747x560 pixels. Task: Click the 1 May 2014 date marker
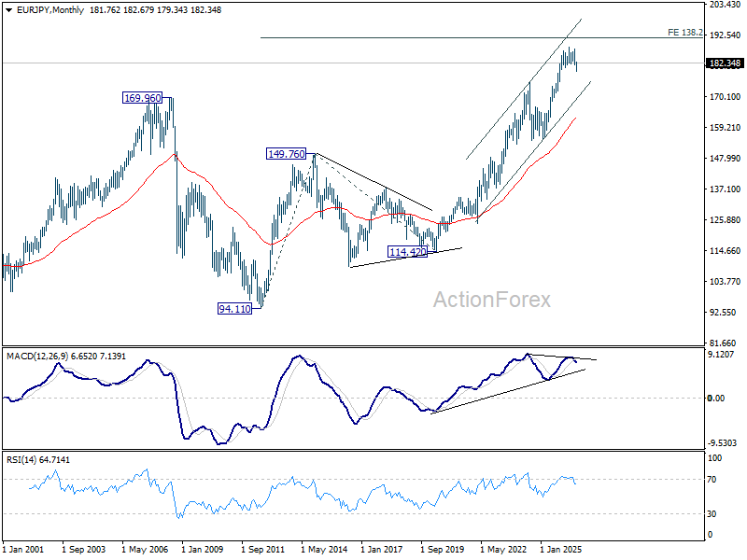click(x=324, y=550)
